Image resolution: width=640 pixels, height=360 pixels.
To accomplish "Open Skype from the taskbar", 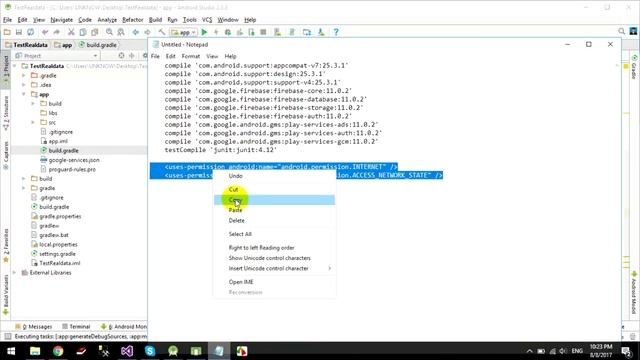I will 150,351.
